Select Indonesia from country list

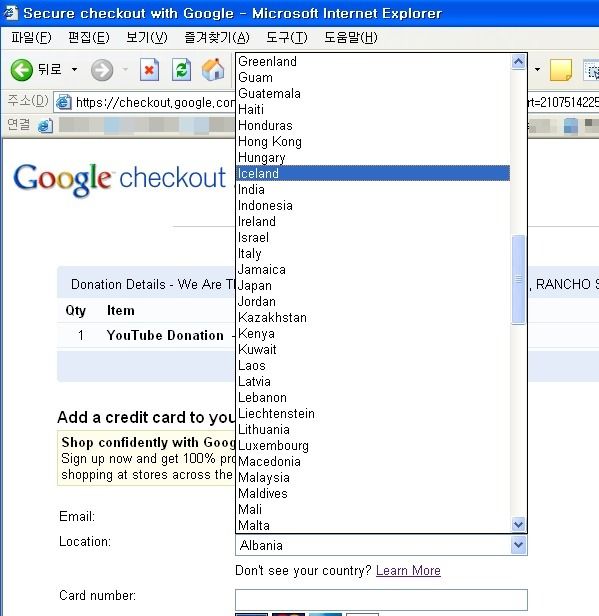pos(373,205)
